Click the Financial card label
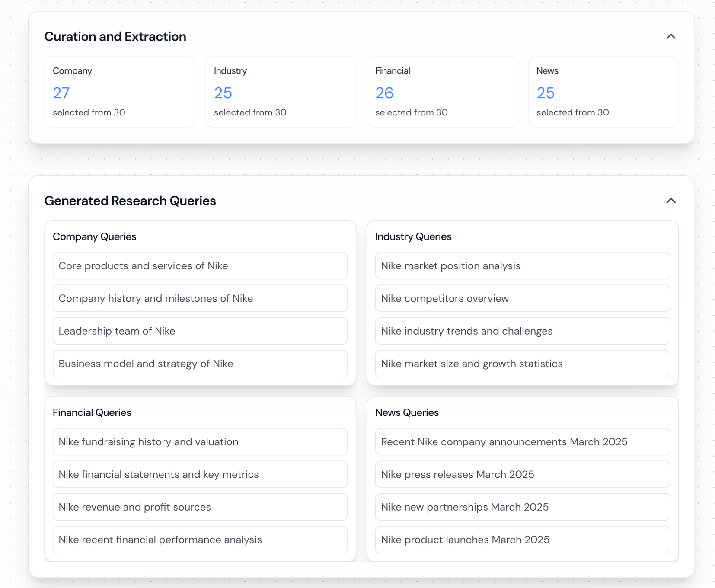 pos(393,71)
